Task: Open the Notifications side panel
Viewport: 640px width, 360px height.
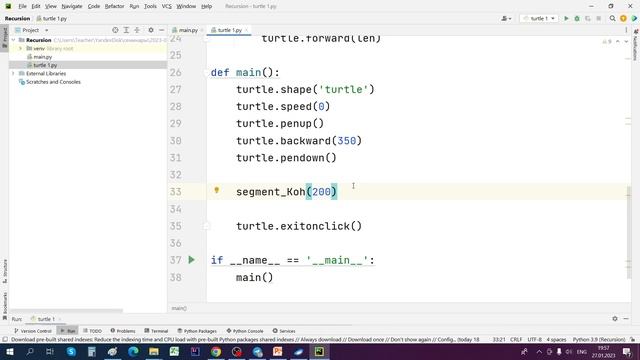Action: (636, 45)
